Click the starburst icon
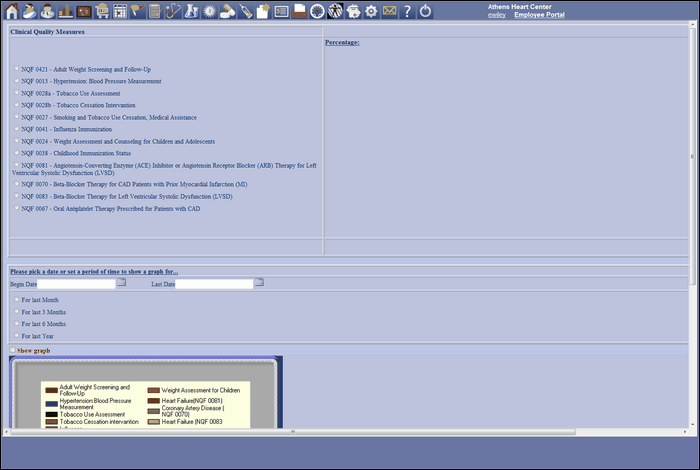 209,11
